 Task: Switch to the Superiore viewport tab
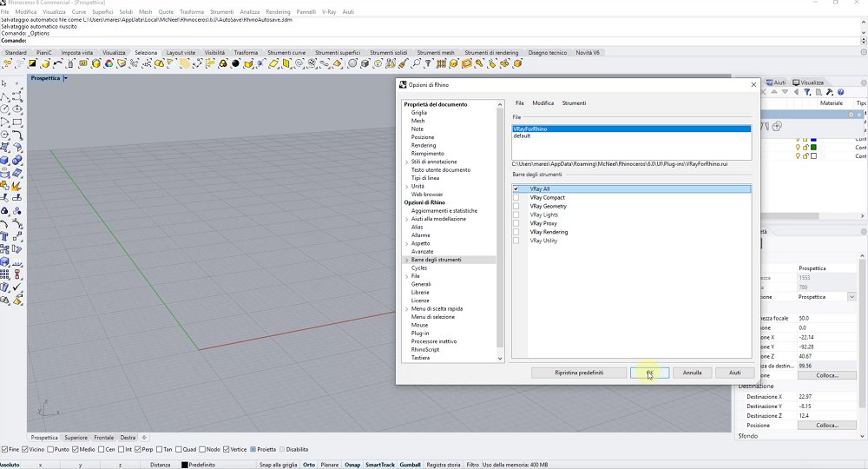pyautogui.click(x=76, y=438)
